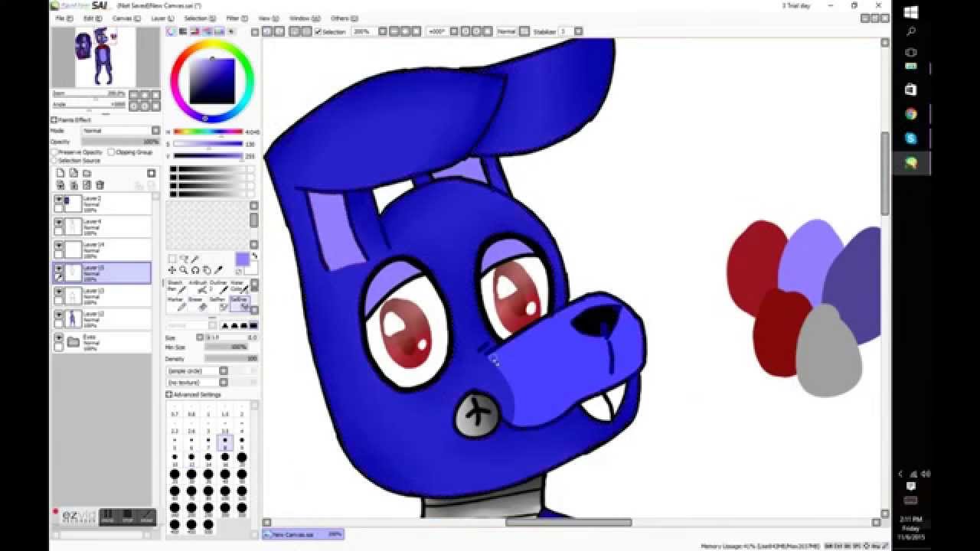Select the lasso selection tool
The width and height of the screenshot is (980, 551).
pyautogui.click(x=184, y=259)
